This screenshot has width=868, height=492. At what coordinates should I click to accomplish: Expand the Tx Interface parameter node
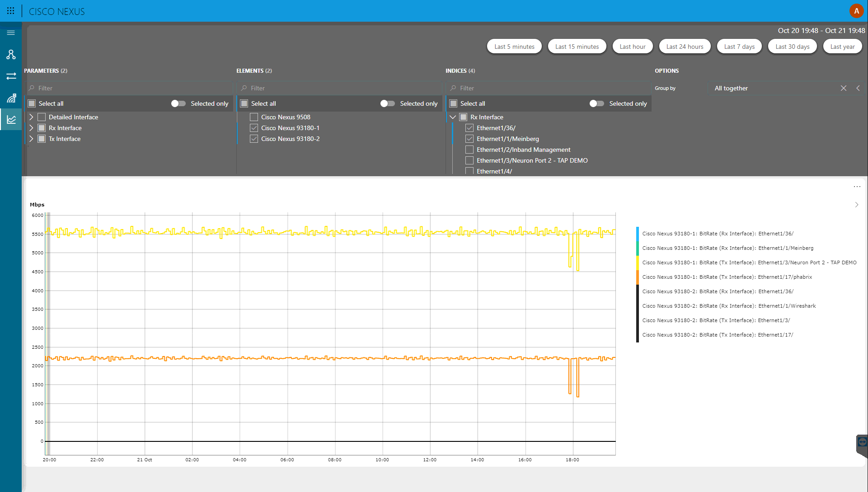[x=31, y=139]
